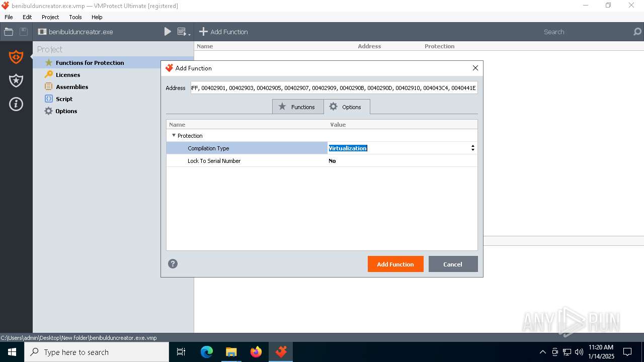The image size is (644, 362).
Task: Open File Explorer from taskbar
Action: point(231,352)
